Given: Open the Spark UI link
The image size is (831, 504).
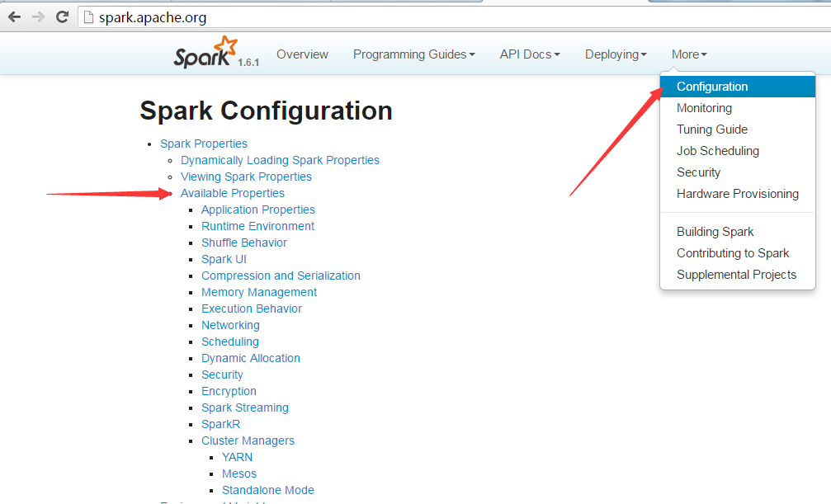Looking at the screenshot, I should pyautogui.click(x=224, y=259).
